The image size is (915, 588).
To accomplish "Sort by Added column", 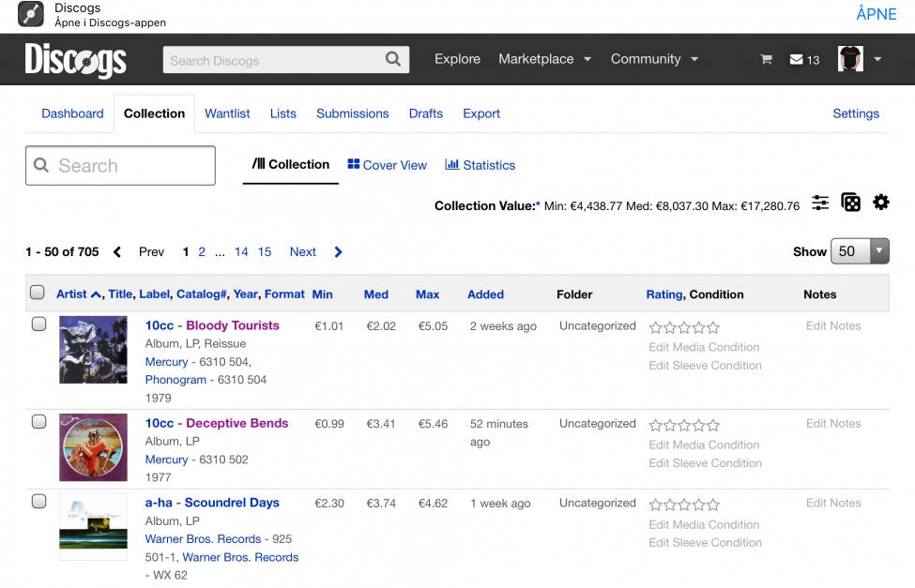I will coord(485,294).
